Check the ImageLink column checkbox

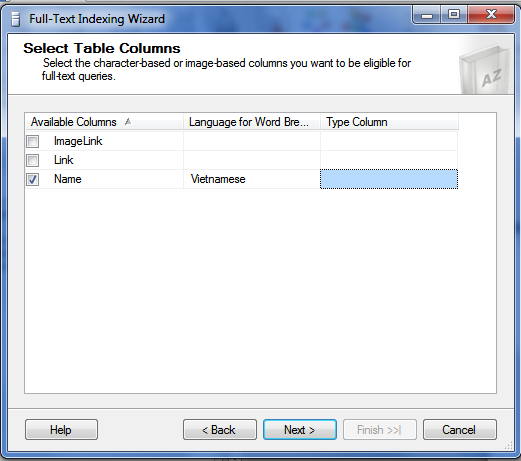33,141
